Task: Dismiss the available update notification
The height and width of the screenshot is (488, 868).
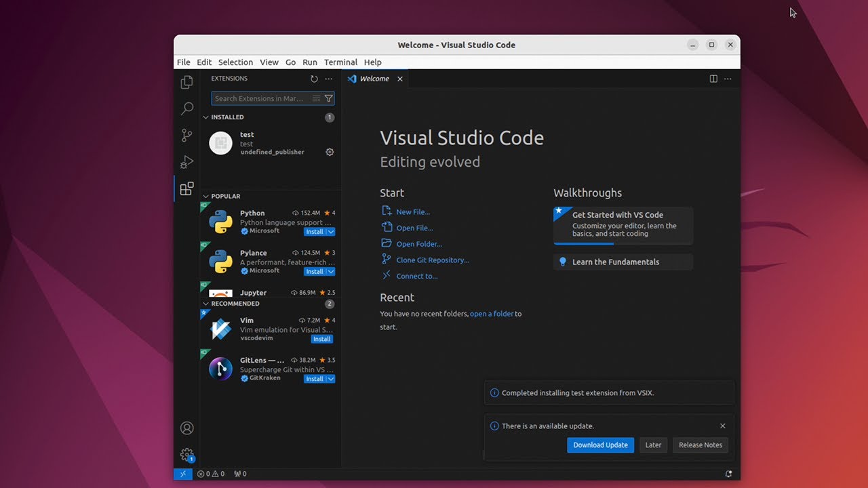Action: point(723,426)
